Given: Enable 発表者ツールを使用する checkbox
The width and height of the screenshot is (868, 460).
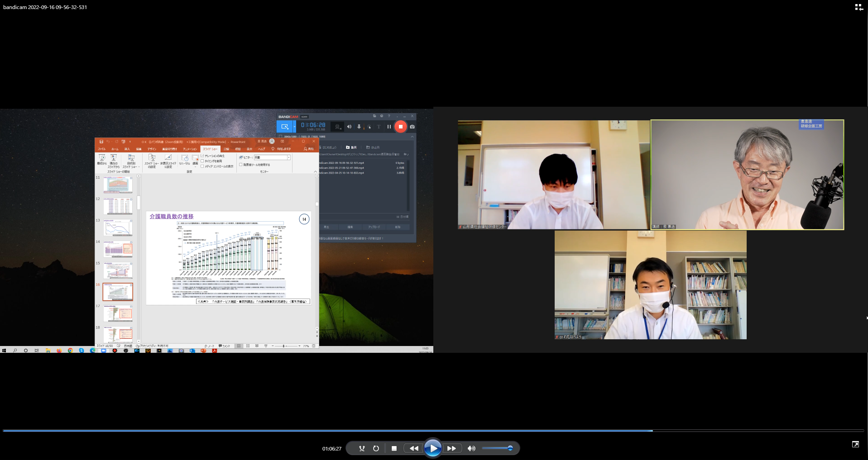Looking at the screenshot, I should 241,165.
